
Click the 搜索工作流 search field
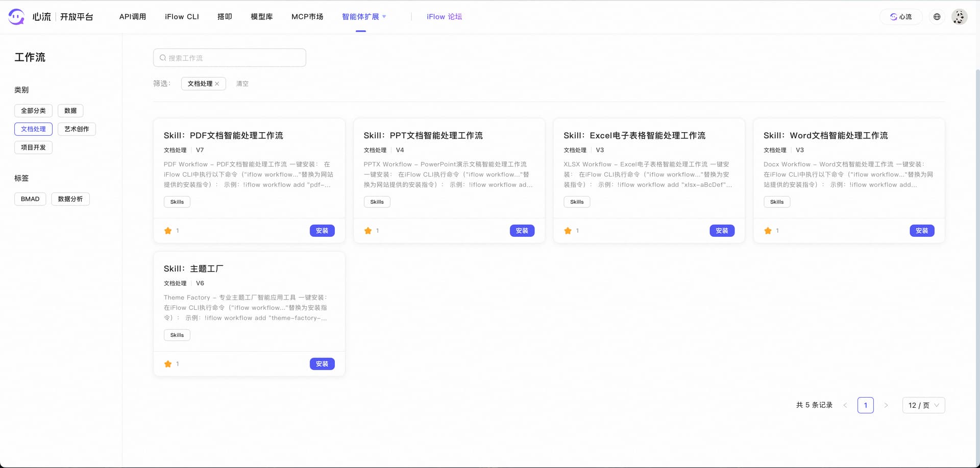230,58
